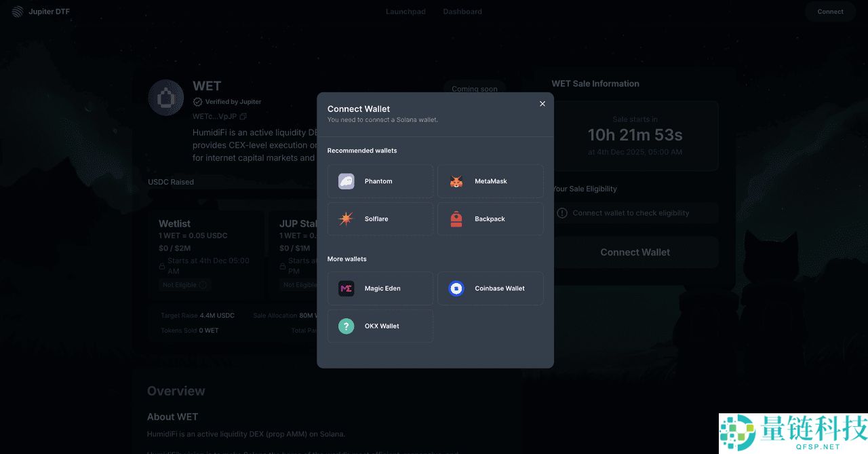868x454 pixels.
Task: Select the Wetlist sale card
Action: pos(206,251)
